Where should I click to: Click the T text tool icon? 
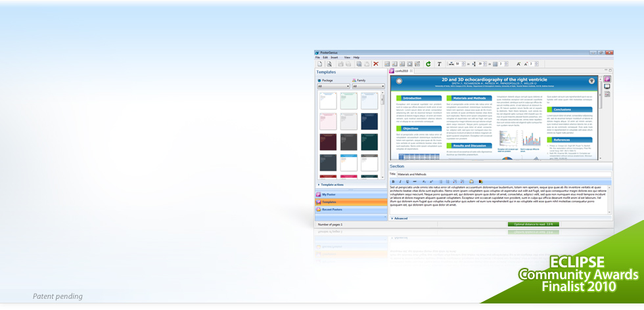(x=439, y=64)
